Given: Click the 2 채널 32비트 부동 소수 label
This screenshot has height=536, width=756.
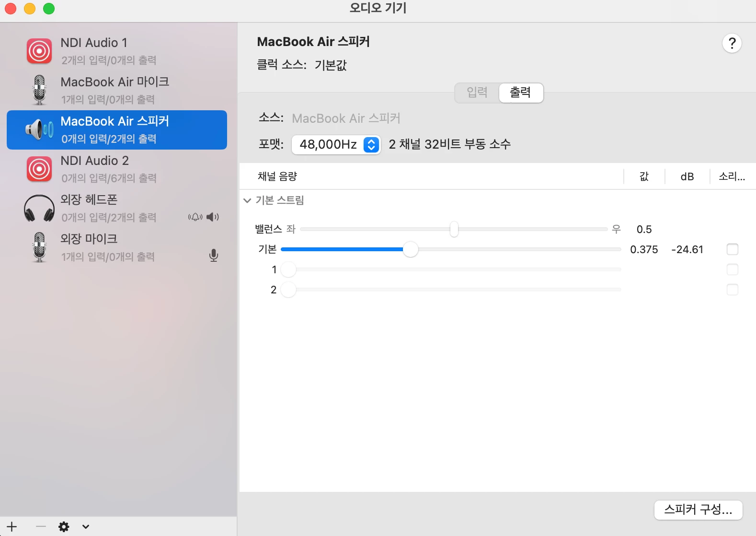Looking at the screenshot, I should coord(449,144).
